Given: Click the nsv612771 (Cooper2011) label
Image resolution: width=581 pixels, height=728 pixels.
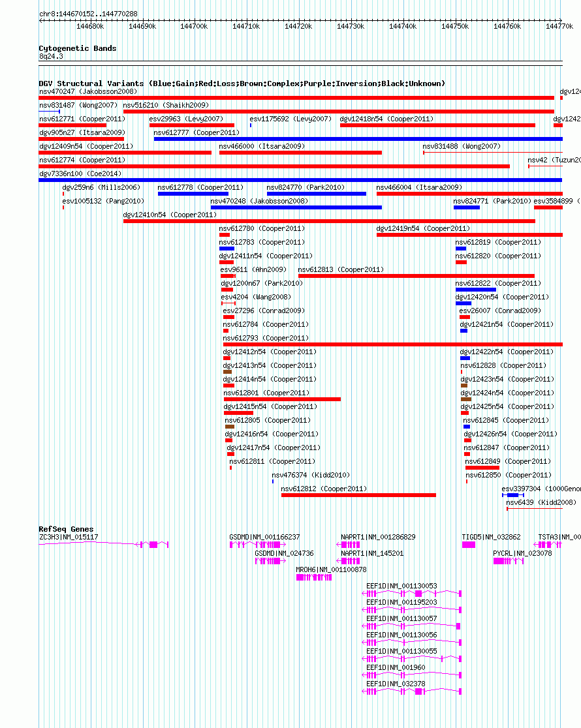Looking at the screenshot, I should (x=82, y=119).
